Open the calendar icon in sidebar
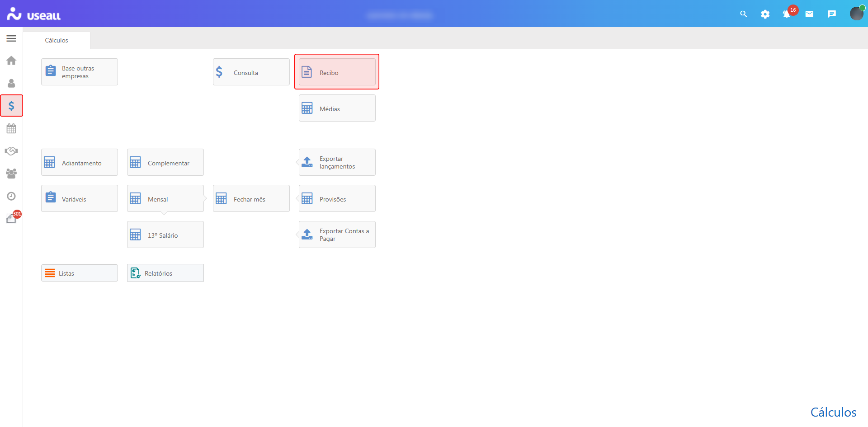The height and width of the screenshot is (427, 868). (11, 128)
